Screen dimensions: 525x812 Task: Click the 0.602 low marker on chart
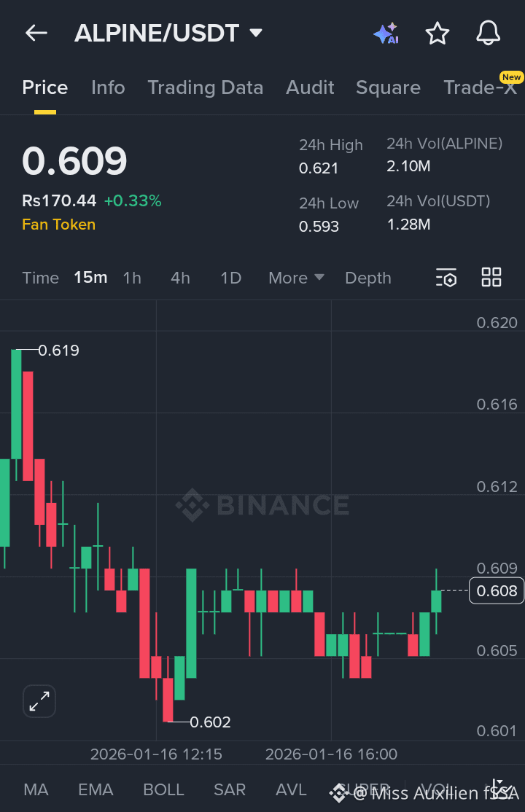pyautogui.click(x=210, y=722)
